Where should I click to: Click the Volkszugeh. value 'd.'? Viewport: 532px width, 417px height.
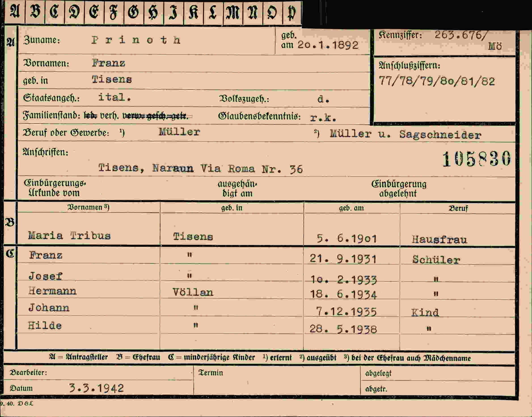coord(323,99)
